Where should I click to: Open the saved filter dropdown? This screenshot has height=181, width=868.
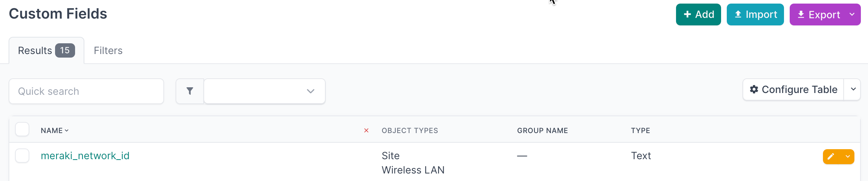(x=265, y=91)
